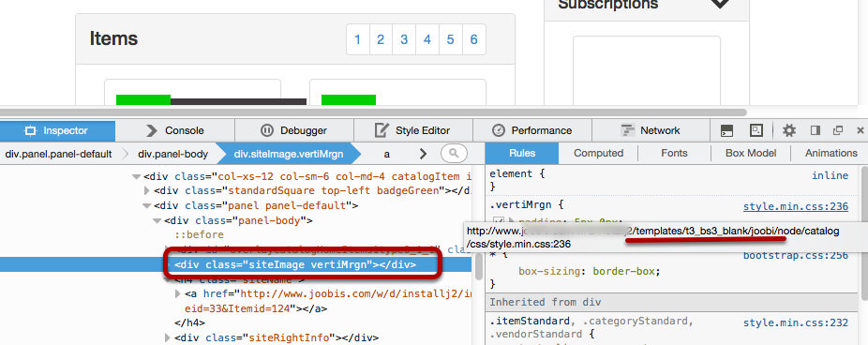Go to Items page 3
Image resolution: width=868 pixels, height=345 pixels.
[404, 39]
